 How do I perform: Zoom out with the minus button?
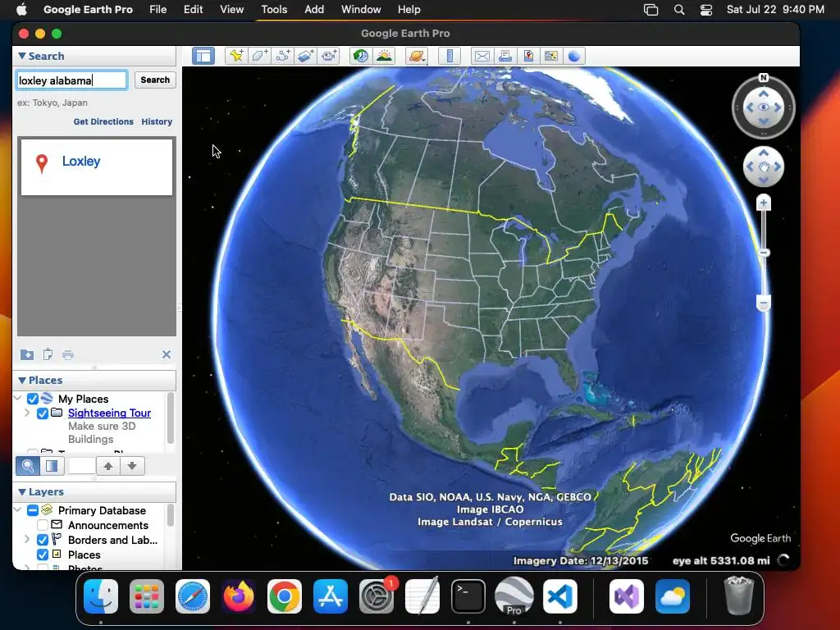[x=764, y=304]
